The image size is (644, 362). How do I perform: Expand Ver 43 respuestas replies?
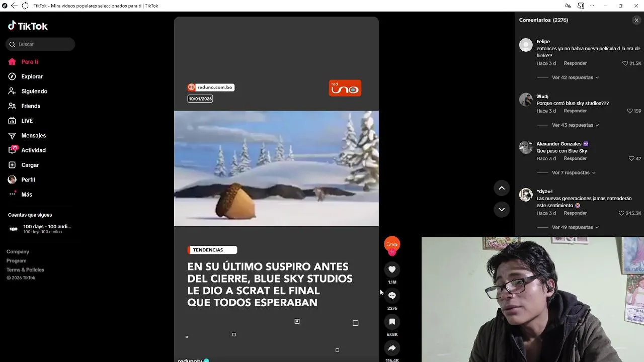coord(575,125)
